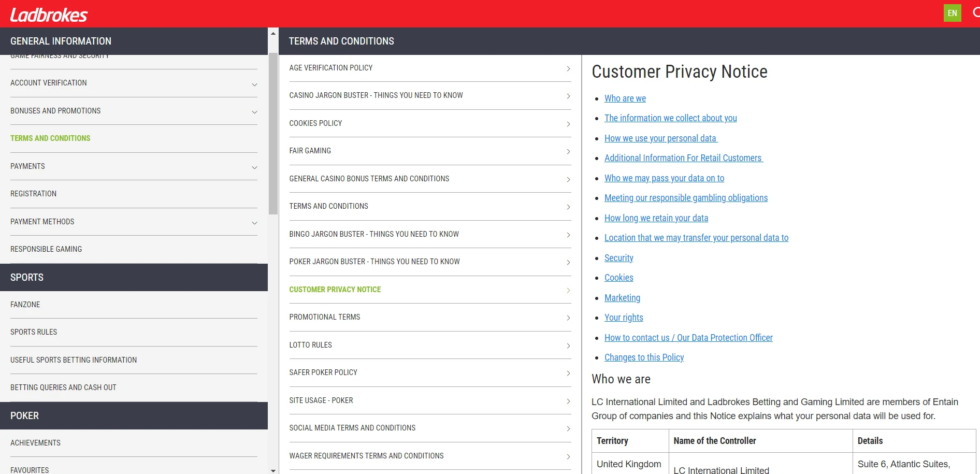Click the chevron arrow beside Cookies Policy
This screenshot has width=980, height=474.
[568, 124]
